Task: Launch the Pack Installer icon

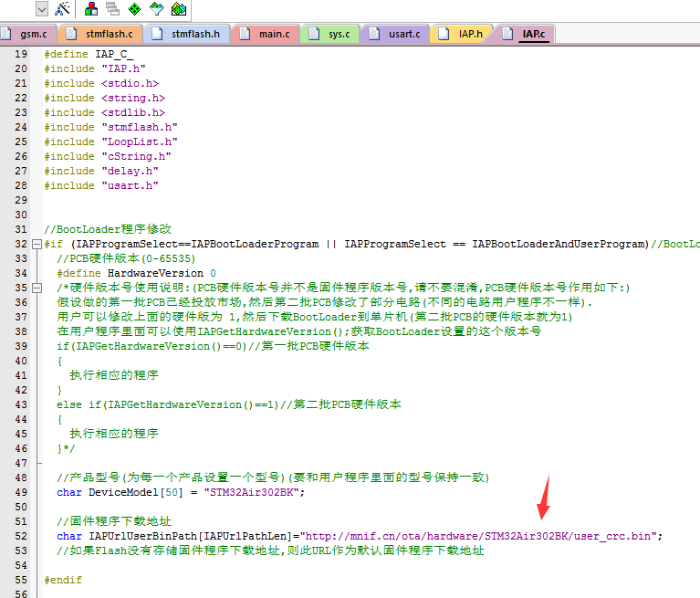Action: pyautogui.click(x=179, y=9)
